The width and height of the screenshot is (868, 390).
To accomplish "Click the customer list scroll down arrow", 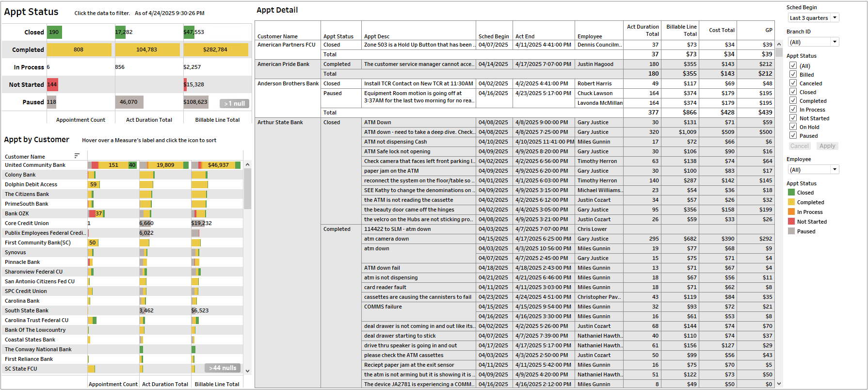I will click(x=248, y=371).
